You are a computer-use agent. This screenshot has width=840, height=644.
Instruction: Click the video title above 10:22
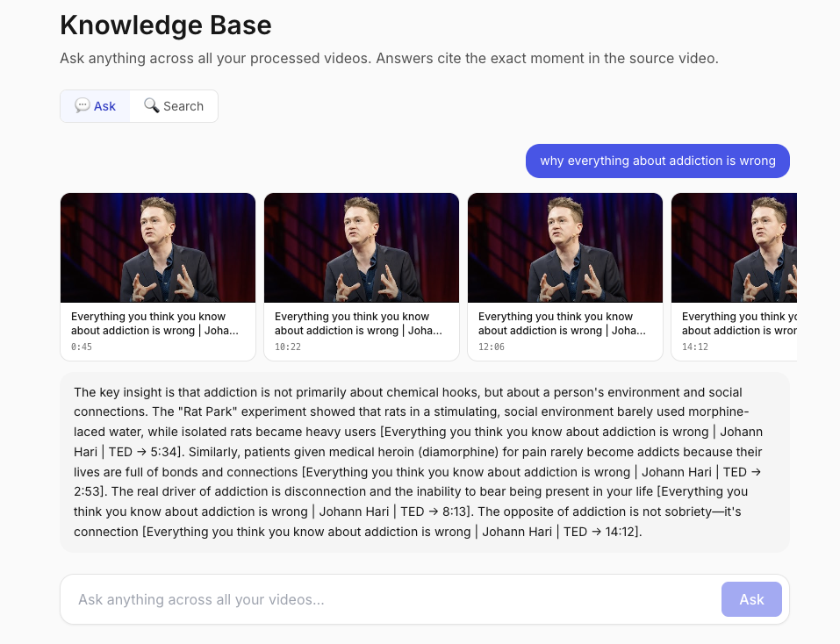tap(358, 324)
